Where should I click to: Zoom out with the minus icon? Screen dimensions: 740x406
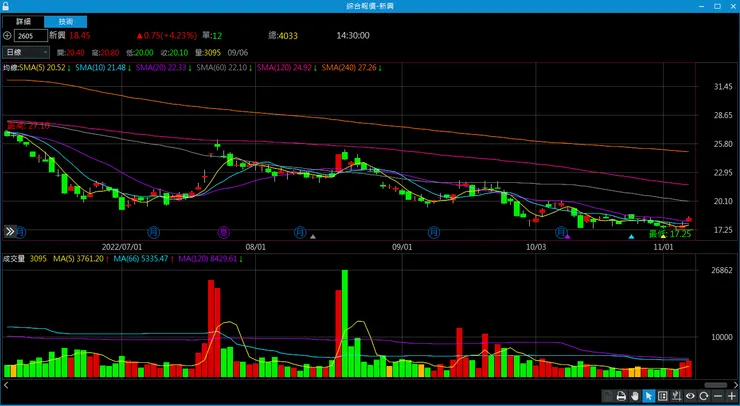718,396
